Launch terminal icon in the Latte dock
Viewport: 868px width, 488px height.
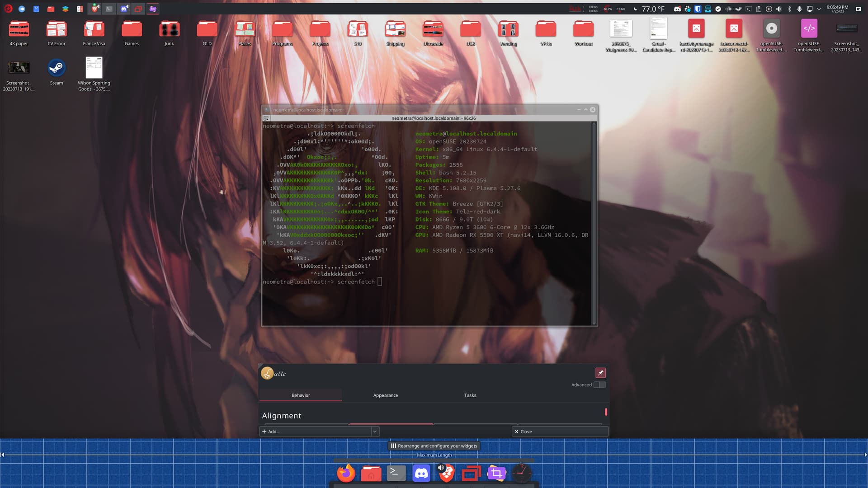click(396, 473)
